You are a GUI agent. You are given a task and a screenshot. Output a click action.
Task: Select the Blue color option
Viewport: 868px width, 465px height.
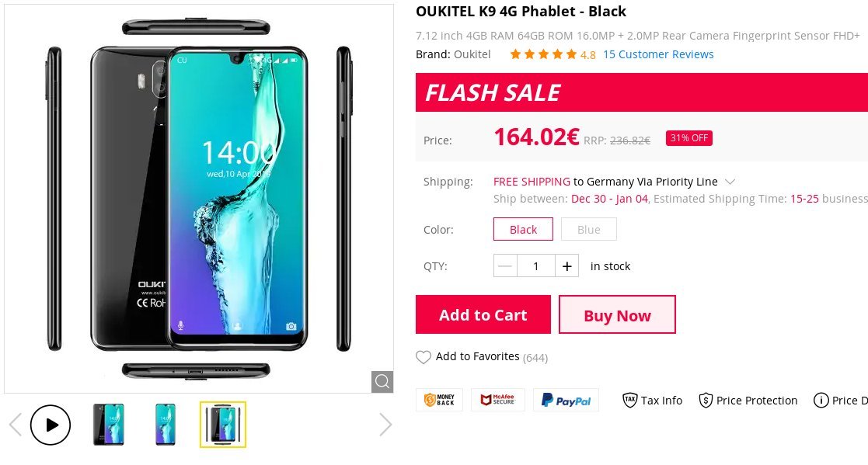[588, 230]
